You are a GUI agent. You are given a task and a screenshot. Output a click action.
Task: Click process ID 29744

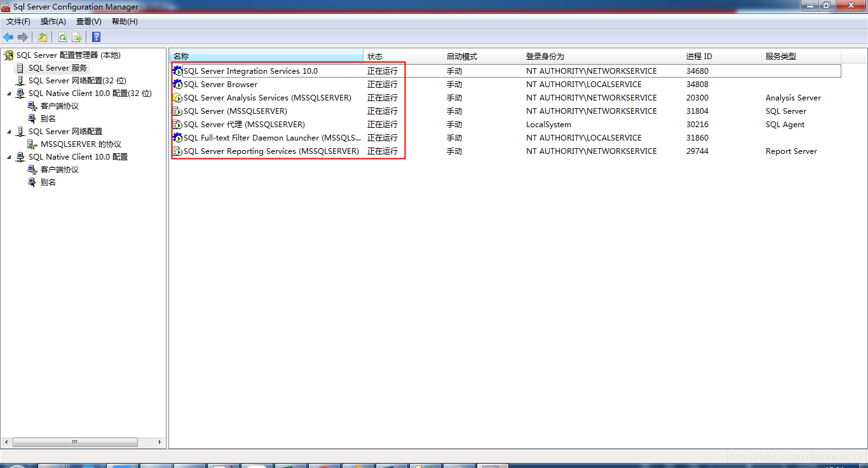click(697, 151)
